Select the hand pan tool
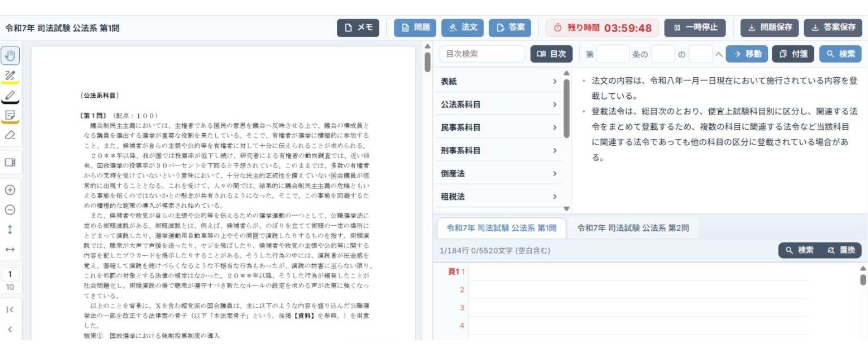Image resolution: width=868 pixels, height=363 pixels. [10, 55]
